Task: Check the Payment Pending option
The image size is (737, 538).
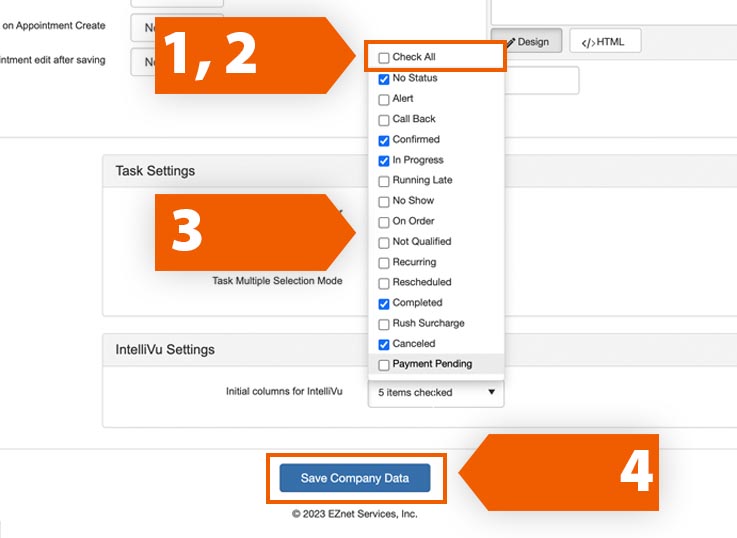Action: (384, 365)
